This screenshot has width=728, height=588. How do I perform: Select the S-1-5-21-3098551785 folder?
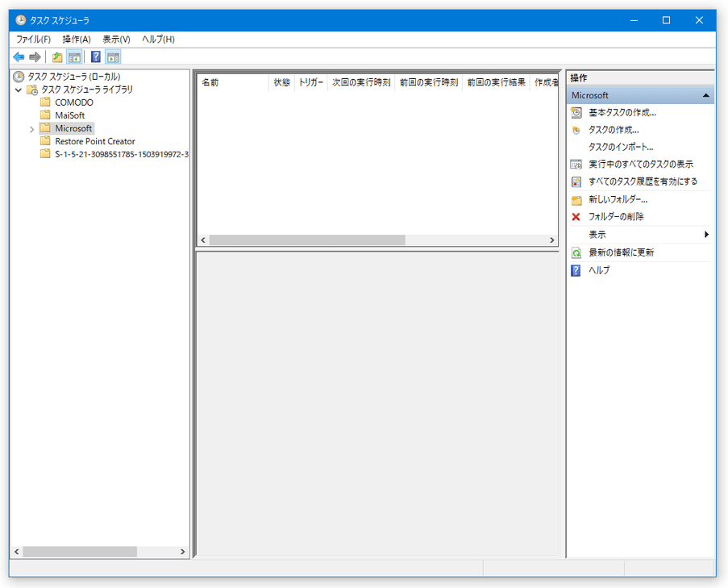pyautogui.click(x=122, y=154)
